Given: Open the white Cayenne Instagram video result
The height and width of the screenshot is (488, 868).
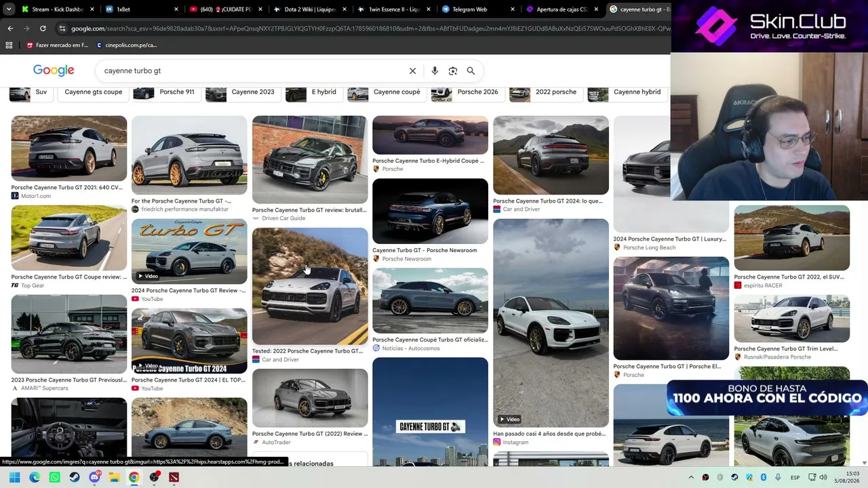Looking at the screenshot, I should [x=551, y=323].
